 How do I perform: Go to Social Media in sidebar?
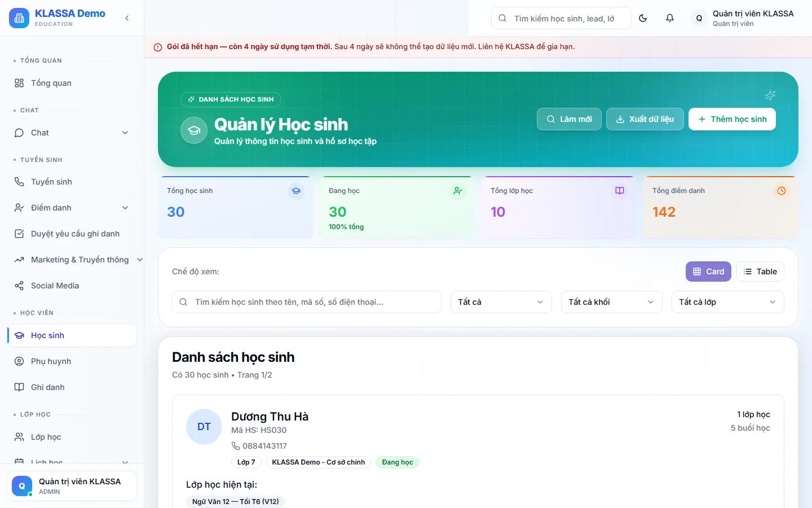coord(72,286)
